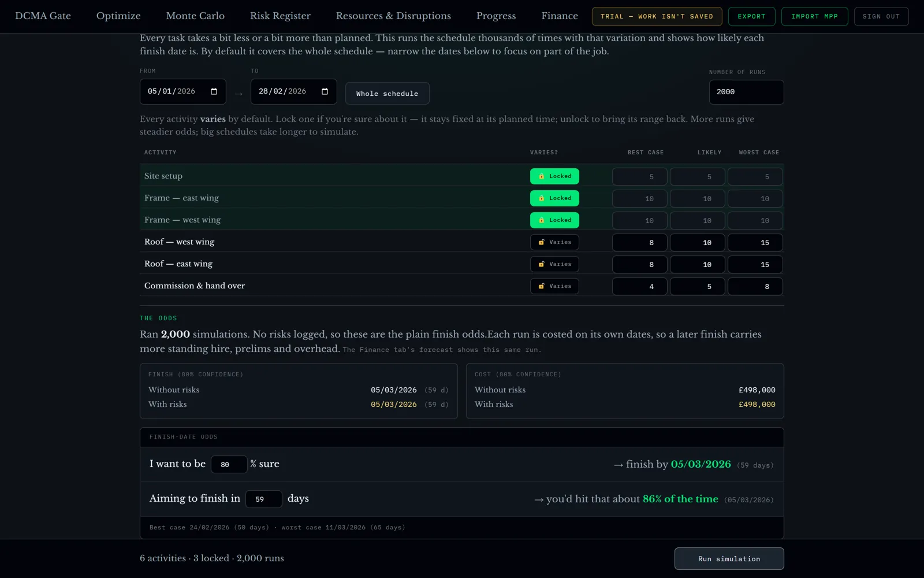Edit best case for Commission & hand over
The image size is (924, 578).
640,287
